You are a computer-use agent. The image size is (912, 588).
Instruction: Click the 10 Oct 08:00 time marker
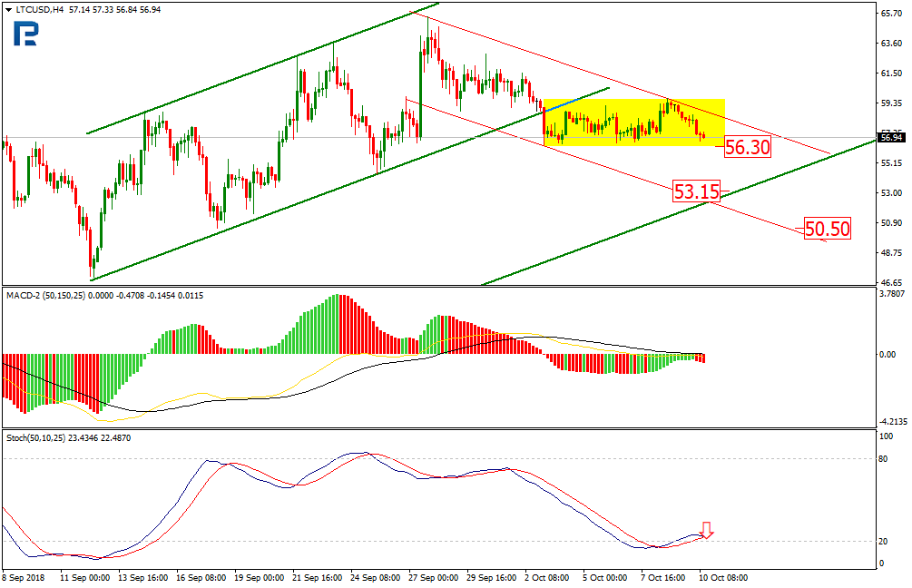point(723,578)
